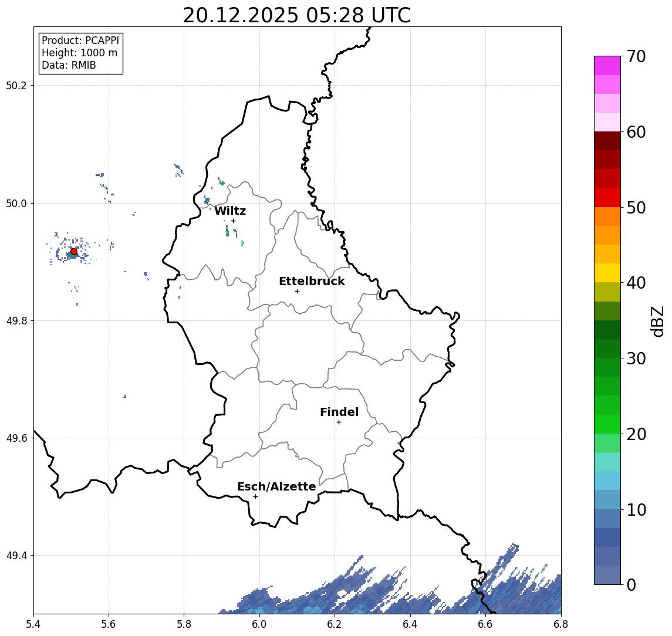The image size is (672, 636).
Task: Click the Ettelbruck city label
Action: click(x=312, y=281)
